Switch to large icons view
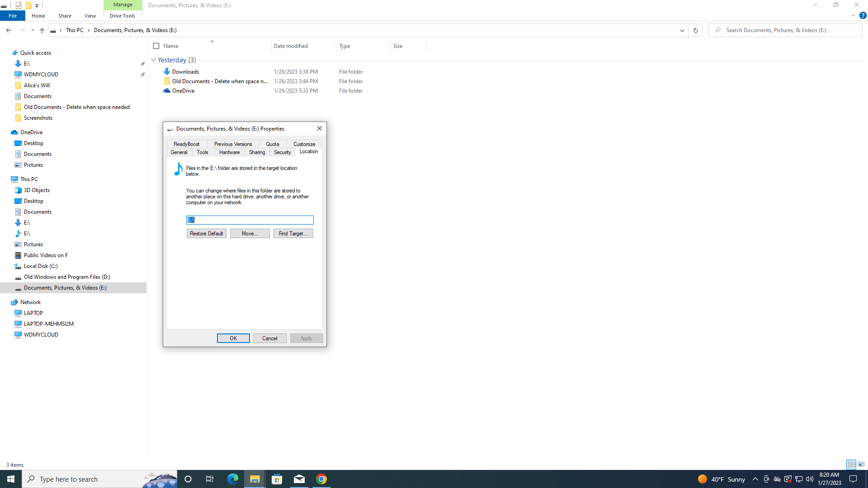 pyautogui.click(x=861, y=465)
